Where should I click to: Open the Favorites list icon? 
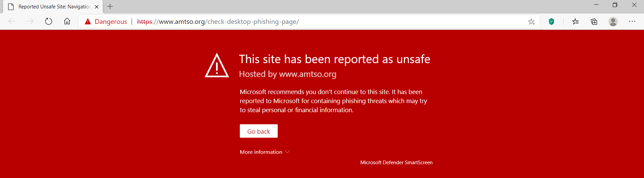click(x=576, y=21)
